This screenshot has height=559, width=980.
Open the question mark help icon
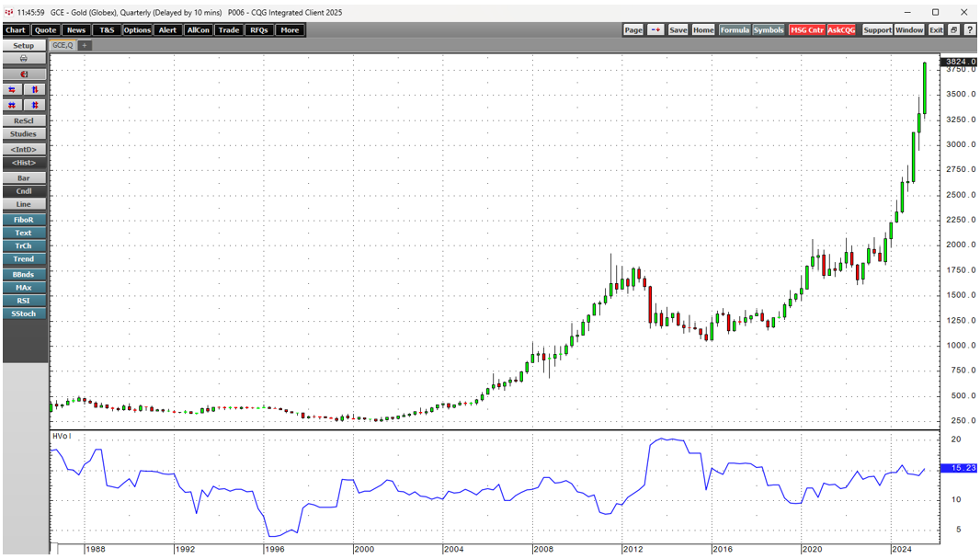tap(969, 30)
